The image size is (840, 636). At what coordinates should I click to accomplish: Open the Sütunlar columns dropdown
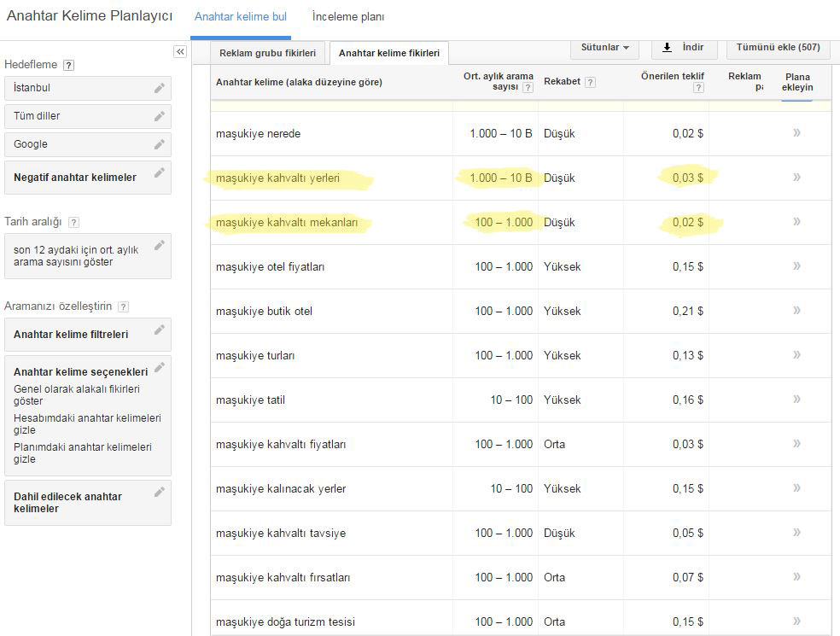tap(604, 47)
